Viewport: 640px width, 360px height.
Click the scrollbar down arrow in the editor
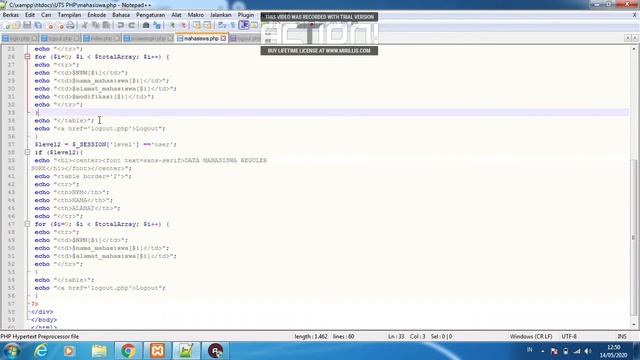click(x=633, y=324)
